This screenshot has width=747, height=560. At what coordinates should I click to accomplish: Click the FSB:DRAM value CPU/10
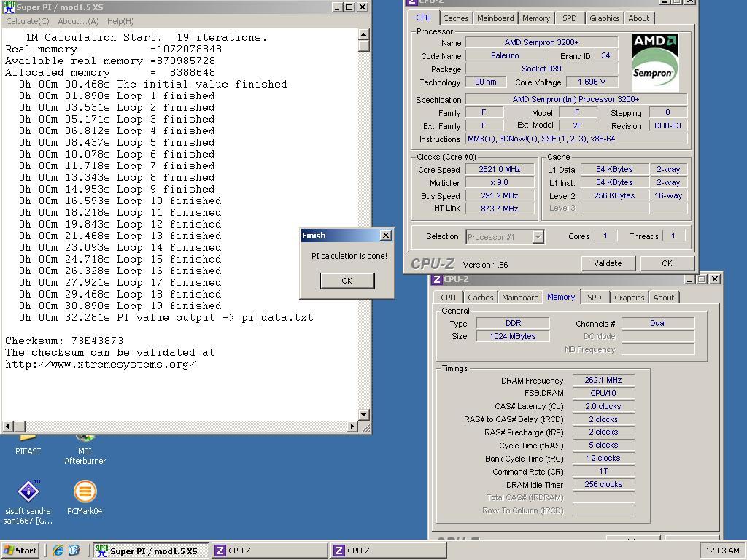coord(603,393)
